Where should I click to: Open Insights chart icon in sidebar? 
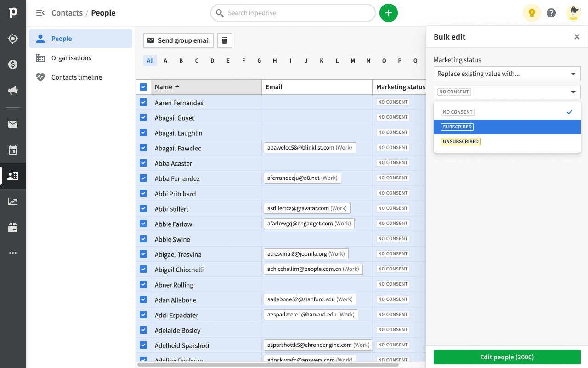(13, 201)
